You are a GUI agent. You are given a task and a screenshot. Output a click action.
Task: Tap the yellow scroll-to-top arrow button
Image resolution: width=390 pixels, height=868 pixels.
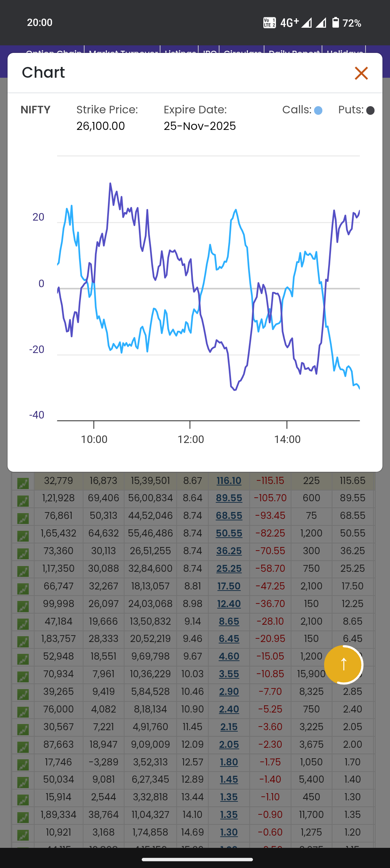pyautogui.click(x=344, y=664)
